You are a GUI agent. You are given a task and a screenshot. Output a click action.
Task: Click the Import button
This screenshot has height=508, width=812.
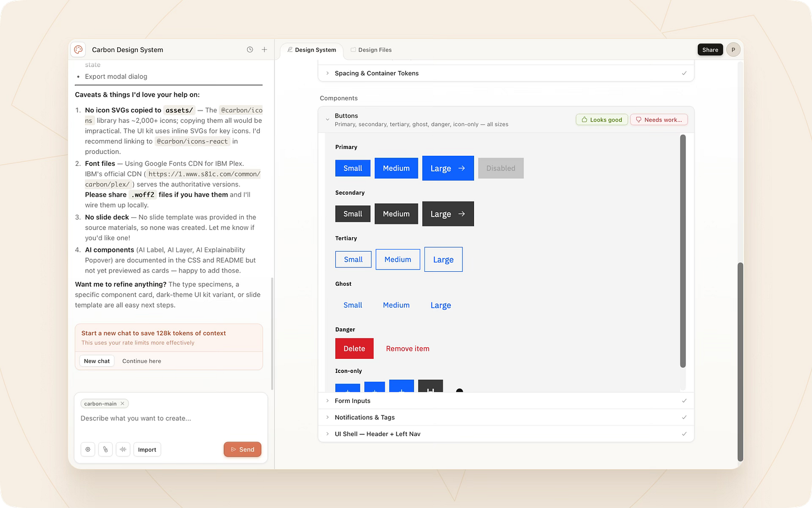coord(147,449)
